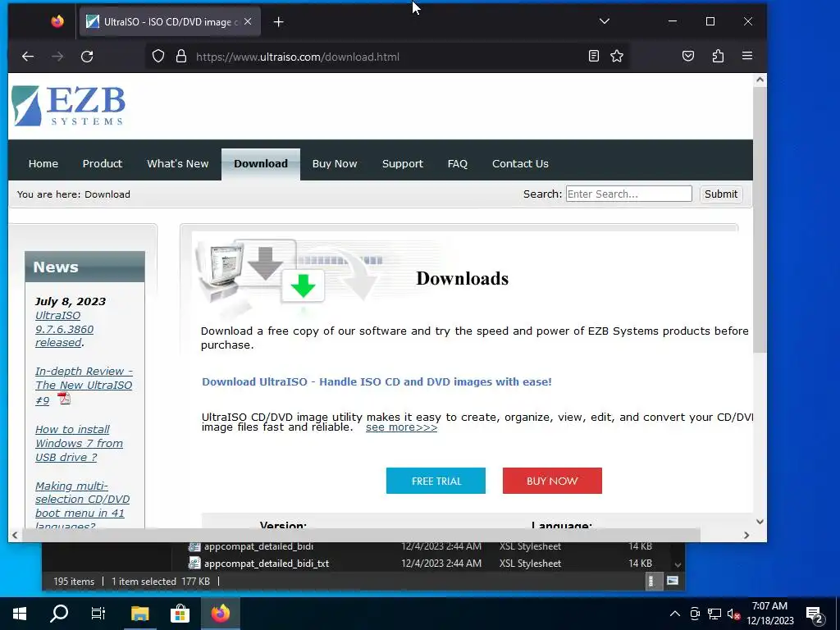The height and width of the screenshot is (630, 840).
Task: Open the Home menu item
Action: point(43,164)
